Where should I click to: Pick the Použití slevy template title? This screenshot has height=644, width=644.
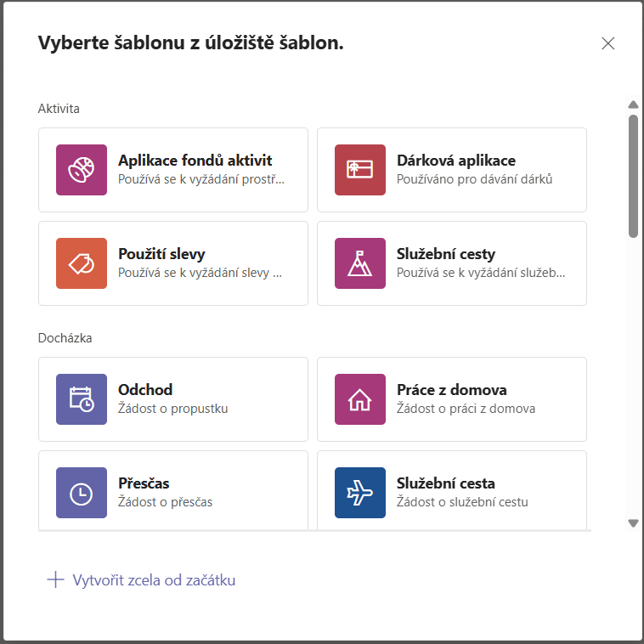click(161, 254)
